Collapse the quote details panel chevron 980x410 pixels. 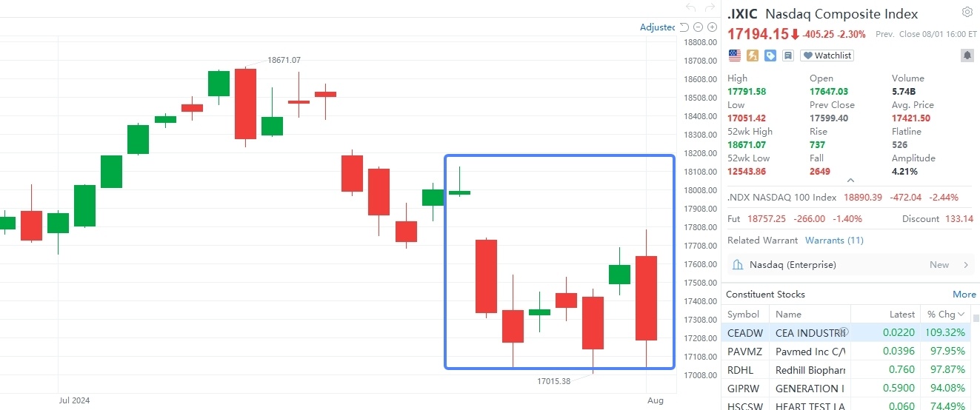click(x=850, y=181)
